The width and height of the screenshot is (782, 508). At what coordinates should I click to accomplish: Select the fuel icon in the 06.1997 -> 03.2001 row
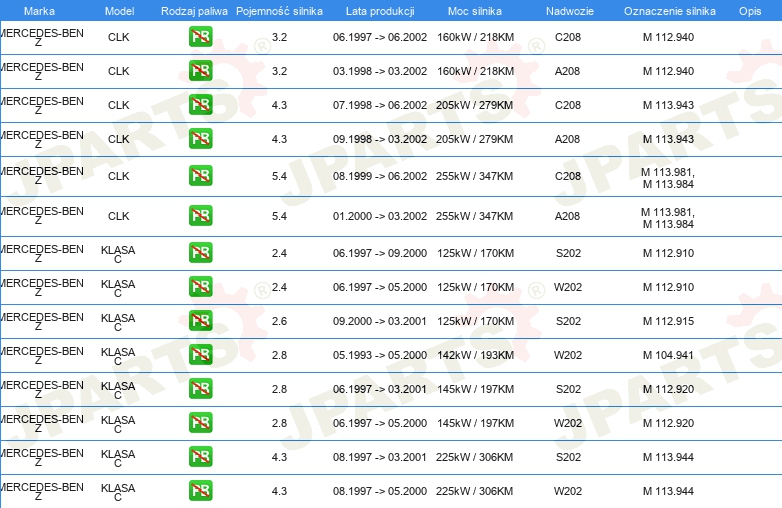(200, 389)
